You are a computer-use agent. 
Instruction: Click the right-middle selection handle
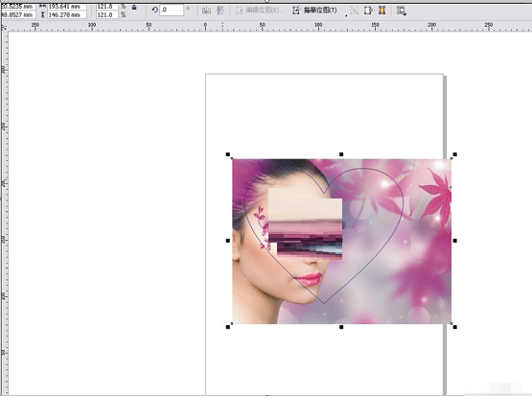pyautogui.click(x=455, y=241)
